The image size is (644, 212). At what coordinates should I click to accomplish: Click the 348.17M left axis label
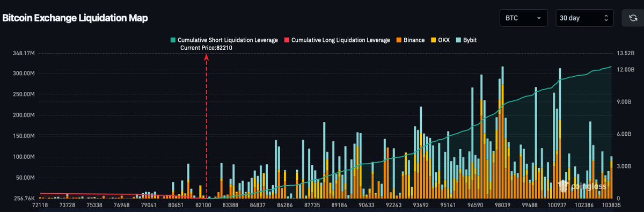click(x=23, y=53)
